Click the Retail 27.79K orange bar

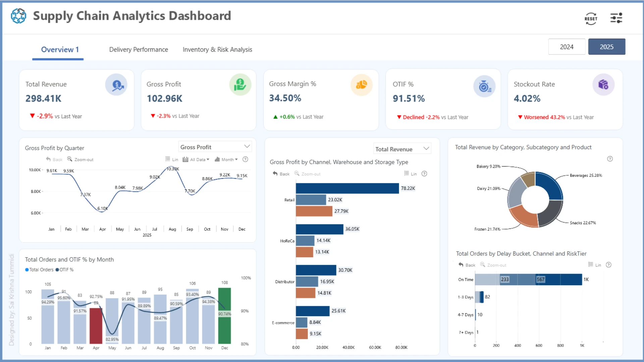click(x=314, y=211)
